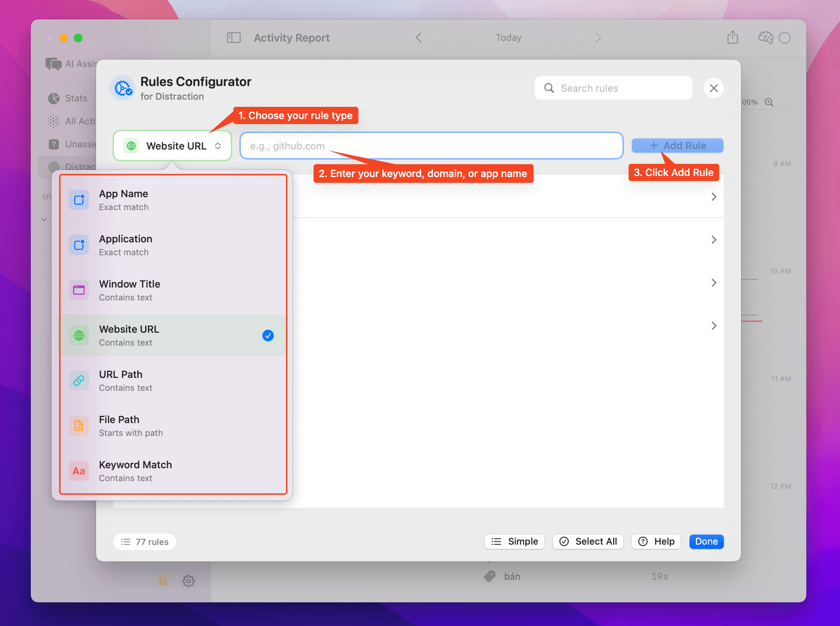Open settings gear at sidebar bottom

188,581
